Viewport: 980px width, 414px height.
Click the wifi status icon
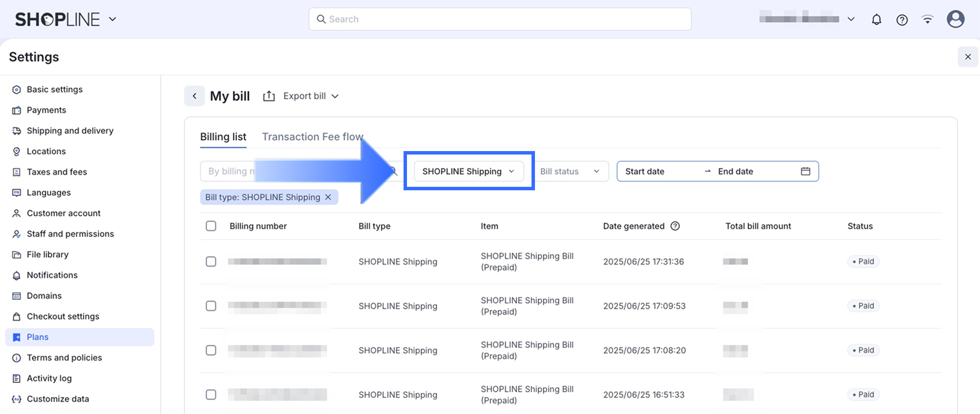(x=928, y=20)
